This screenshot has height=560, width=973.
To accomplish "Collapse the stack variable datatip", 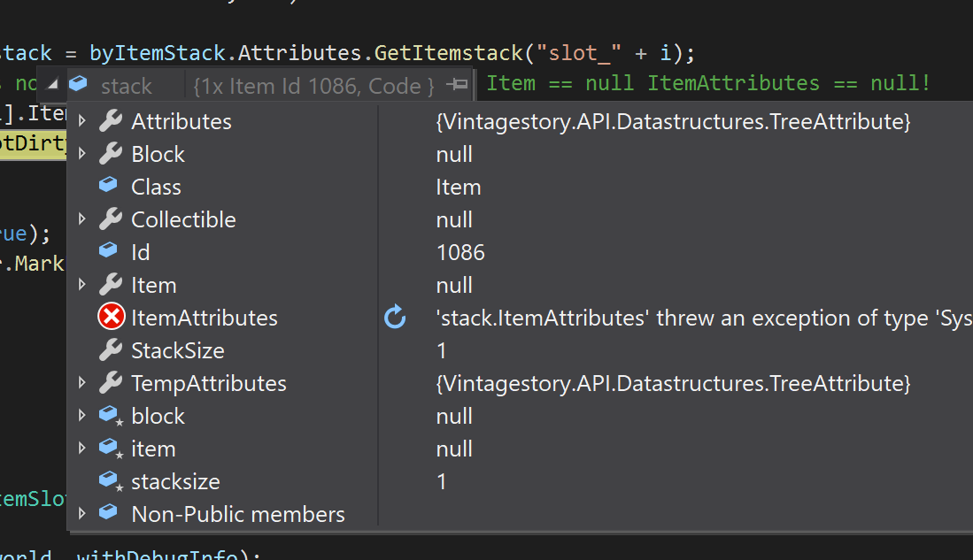I will (x=52, y=85).
